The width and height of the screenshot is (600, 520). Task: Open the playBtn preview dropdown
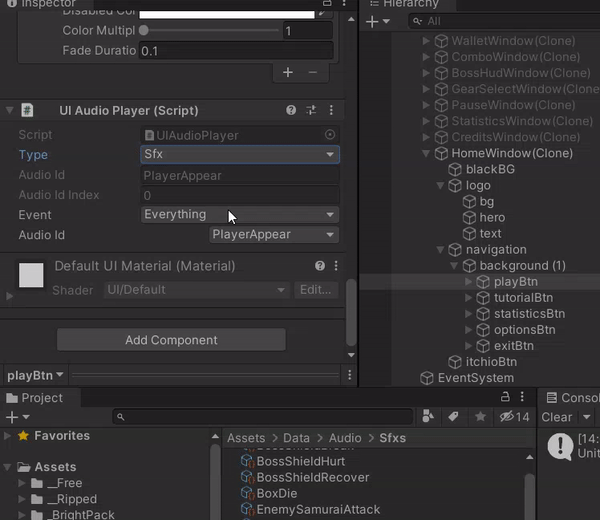pyautogui.click(x=36, y=375)
